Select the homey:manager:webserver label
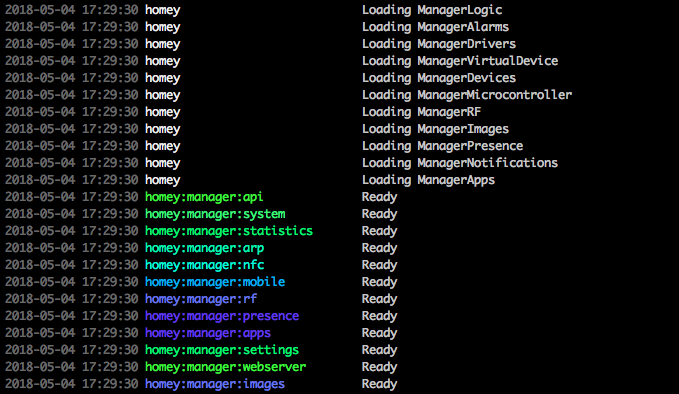 225,367
